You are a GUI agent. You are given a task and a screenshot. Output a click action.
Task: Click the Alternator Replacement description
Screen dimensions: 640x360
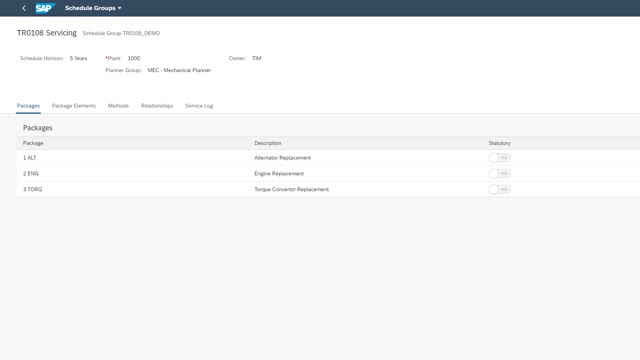[282, 158]
